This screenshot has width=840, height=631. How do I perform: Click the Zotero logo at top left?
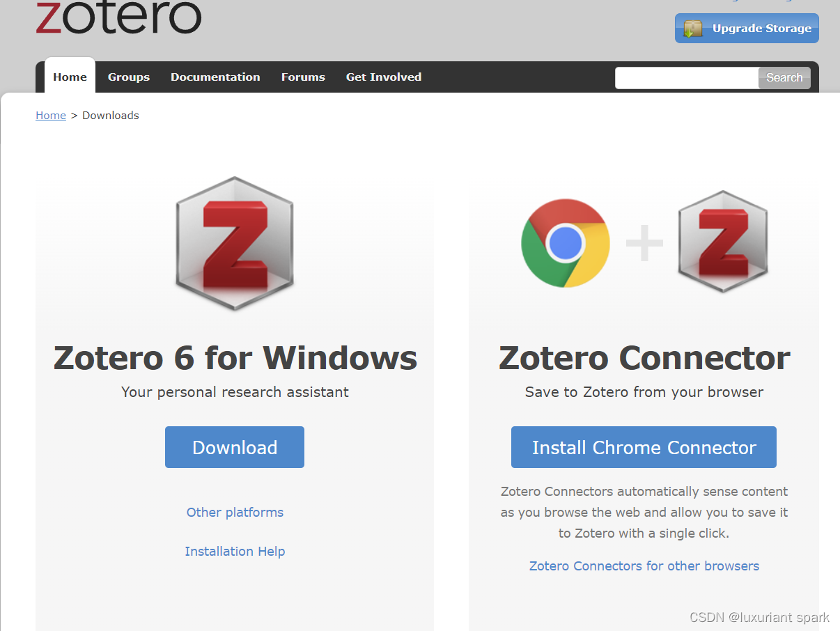118,17
